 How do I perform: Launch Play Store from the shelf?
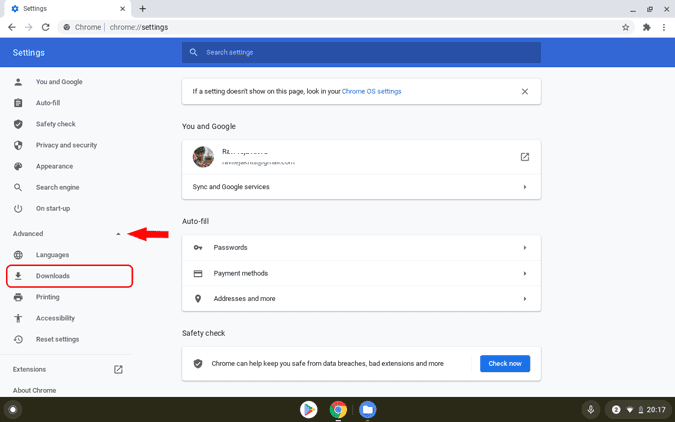pos(309,410)
